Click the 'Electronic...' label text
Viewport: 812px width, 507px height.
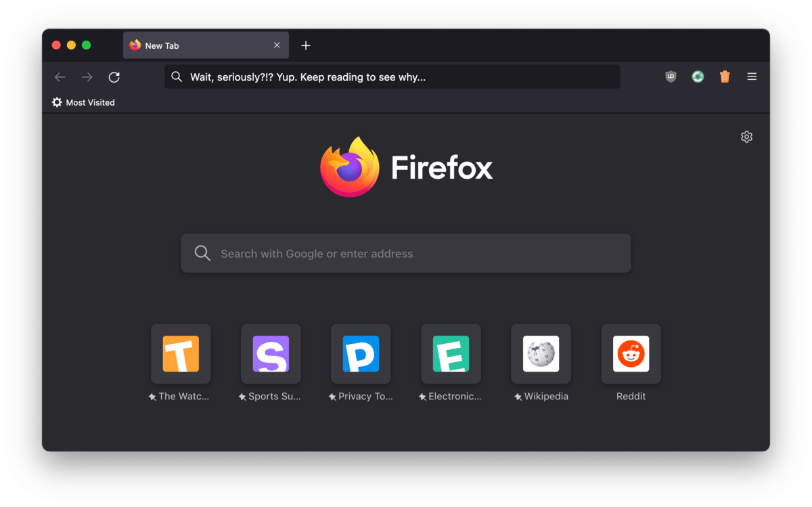pyautogui.click(x=455, y=397)
